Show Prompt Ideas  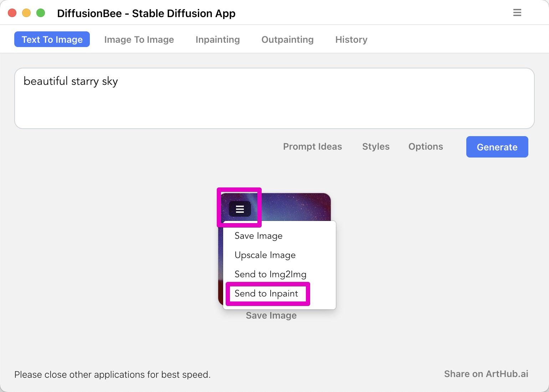(x=312, y=146)
